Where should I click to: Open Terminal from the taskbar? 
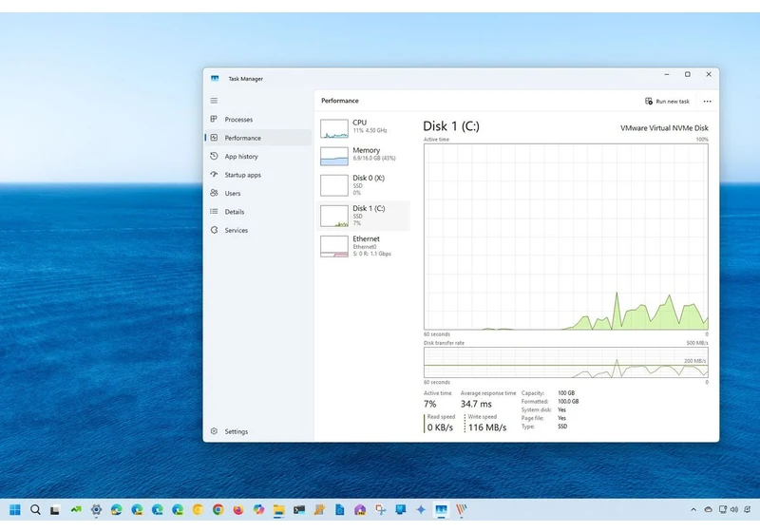[299, 510]
